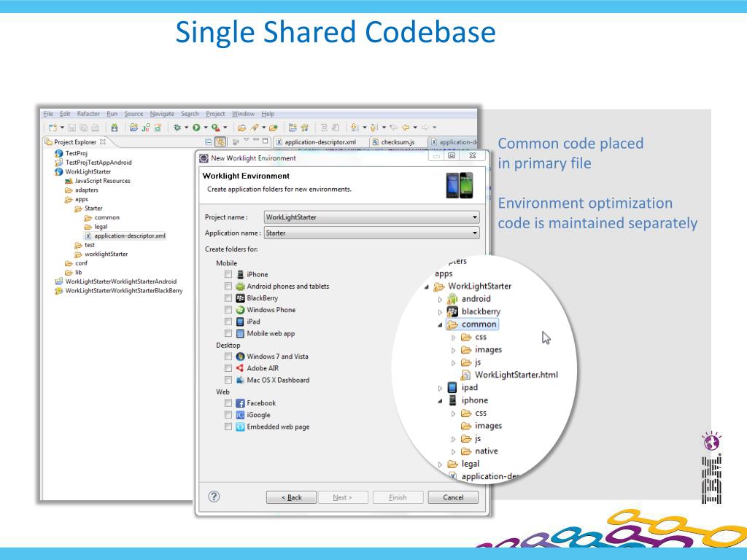This screenshot has width=747, height=560.
Task: Check Android phones and tablets checkbox
Action: (x=228, y=286)
